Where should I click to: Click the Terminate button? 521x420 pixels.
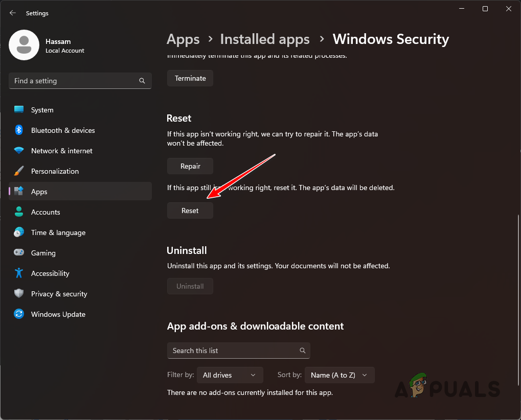(x=190, y=78)
